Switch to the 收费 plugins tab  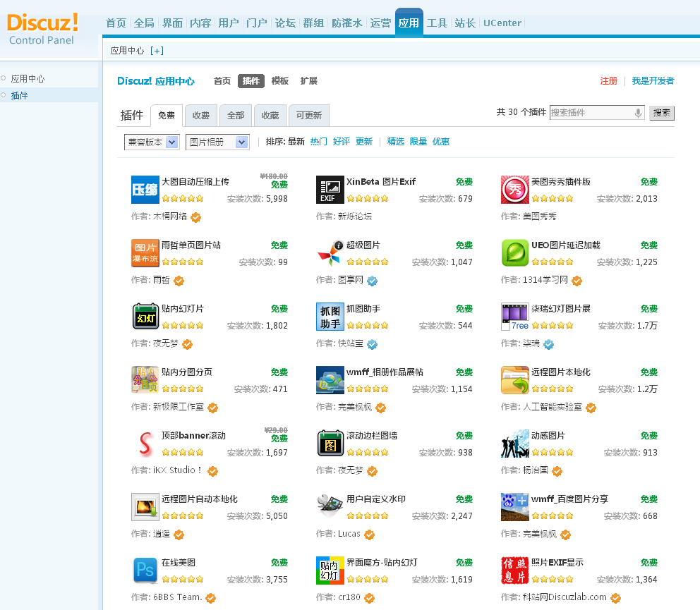(x=201, y=116)
